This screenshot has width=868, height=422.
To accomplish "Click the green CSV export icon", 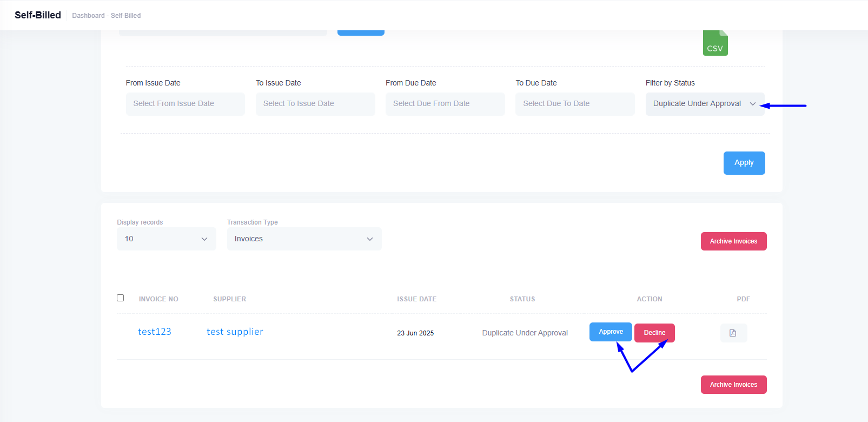I will [715, 43].
